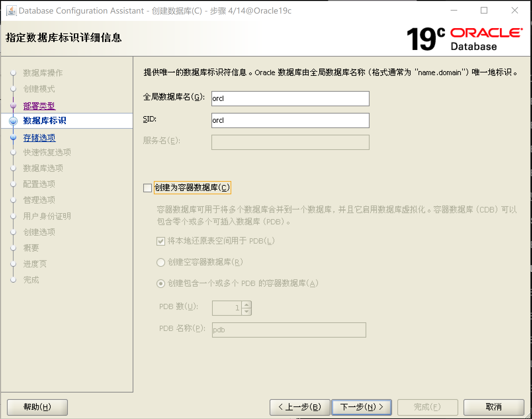Viewport: 532px width, 419px height.
Task: Click the 配置选项 step
Action: pos(39,184)
